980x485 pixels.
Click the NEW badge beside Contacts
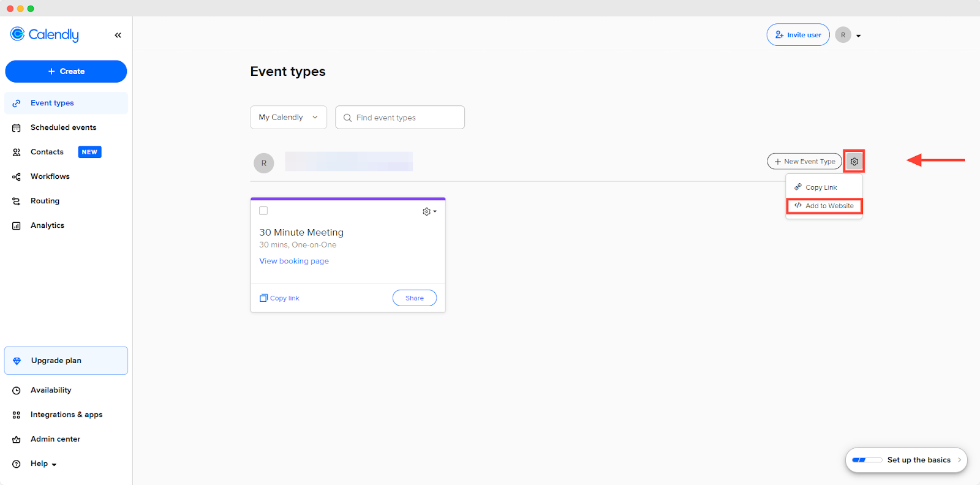[89, 152]
